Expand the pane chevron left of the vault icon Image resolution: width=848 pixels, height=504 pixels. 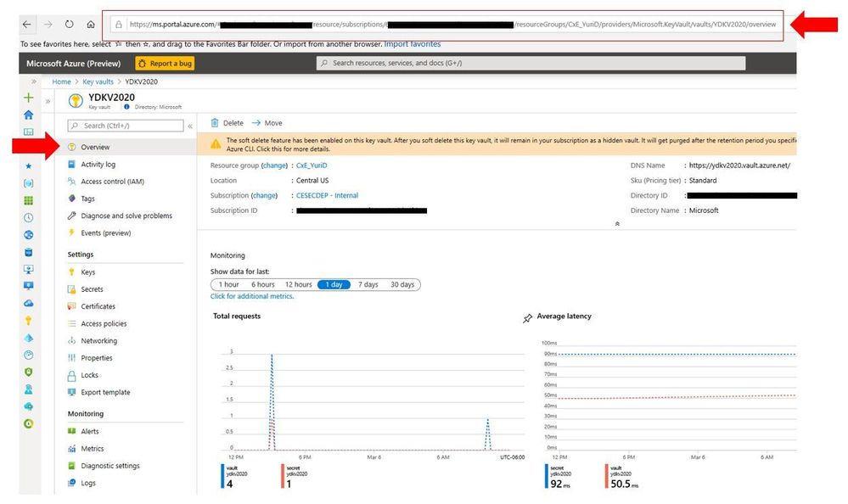pyautogui.click(x=48, y=101)
